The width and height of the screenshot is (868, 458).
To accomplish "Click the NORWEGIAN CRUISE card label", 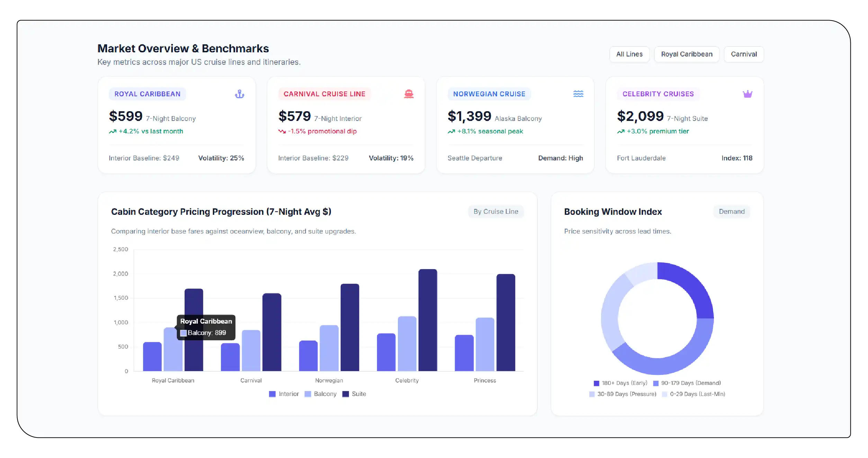I will tap(489, 94).
